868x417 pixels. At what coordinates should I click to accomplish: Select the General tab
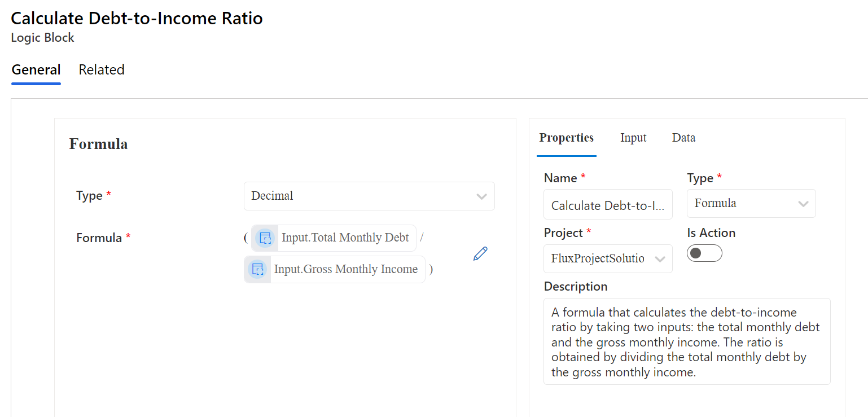tap(36, 70)
